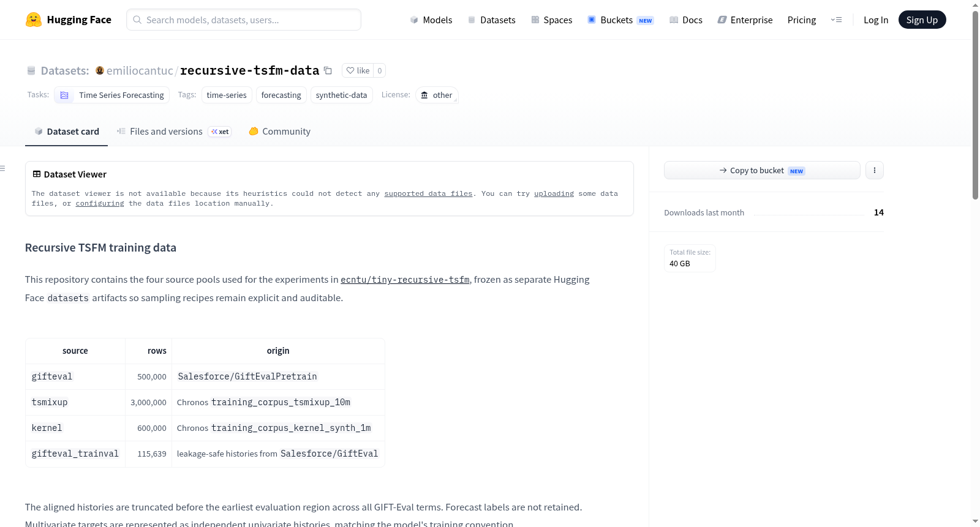Click the 'Recursive TSFM training data' heading
The height and width of the screenshot is (527, 980).
[x=100, y=248]
